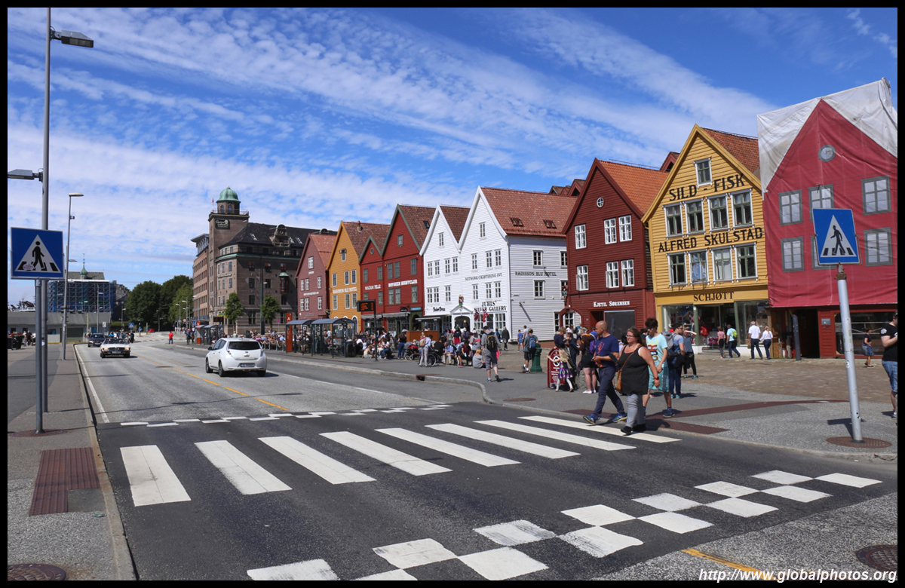Click the Radisson Blu Hotel sign
Viewport: 905px width, 588px height.
[535, 274]
